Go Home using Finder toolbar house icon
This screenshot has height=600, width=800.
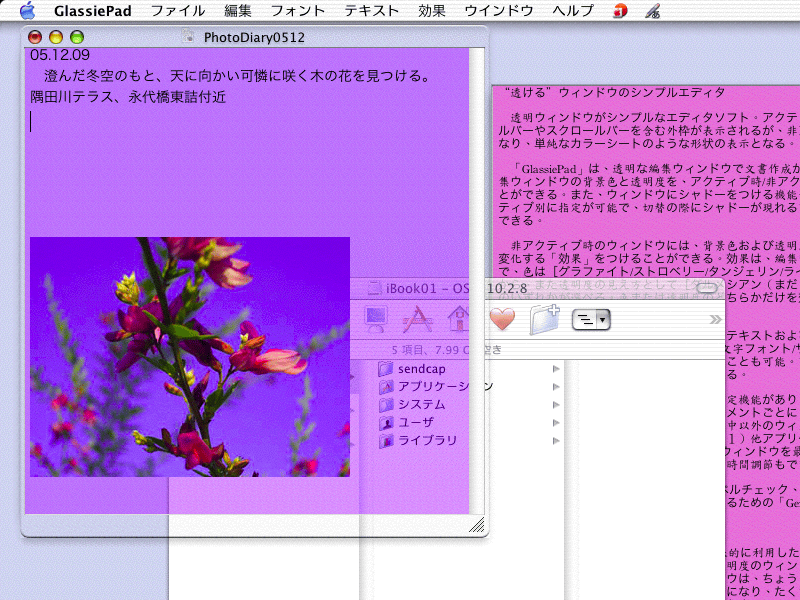coord(459,319)
